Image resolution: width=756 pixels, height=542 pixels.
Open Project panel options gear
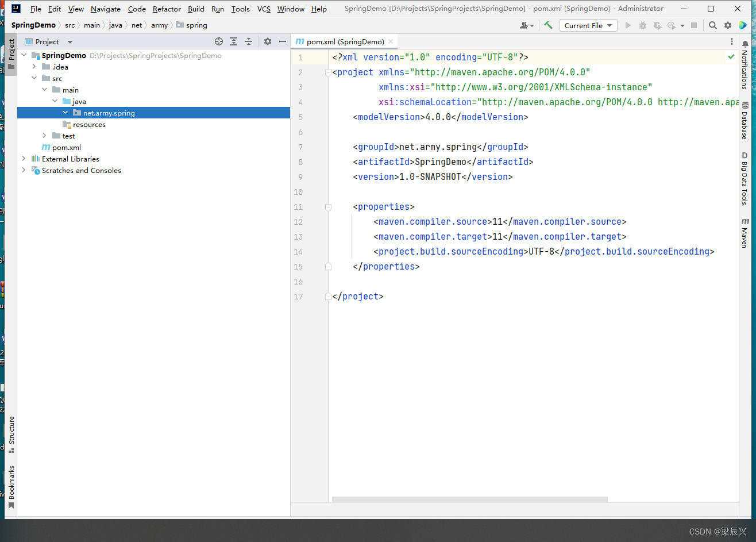(268, 41)
